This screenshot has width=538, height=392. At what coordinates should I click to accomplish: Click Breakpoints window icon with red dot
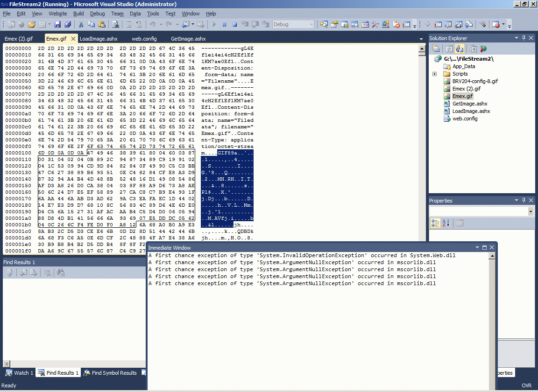tap(496, 24)
